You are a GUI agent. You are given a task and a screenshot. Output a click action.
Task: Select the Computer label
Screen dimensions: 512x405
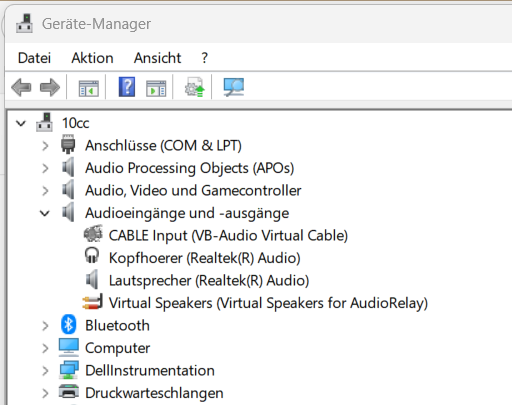point(117,348)
